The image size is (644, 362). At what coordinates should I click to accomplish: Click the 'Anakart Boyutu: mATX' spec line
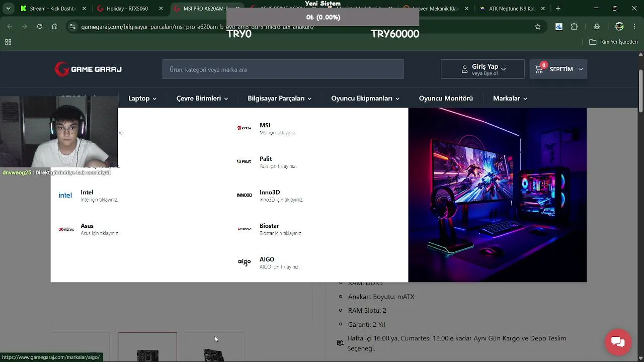click(381, 297)
